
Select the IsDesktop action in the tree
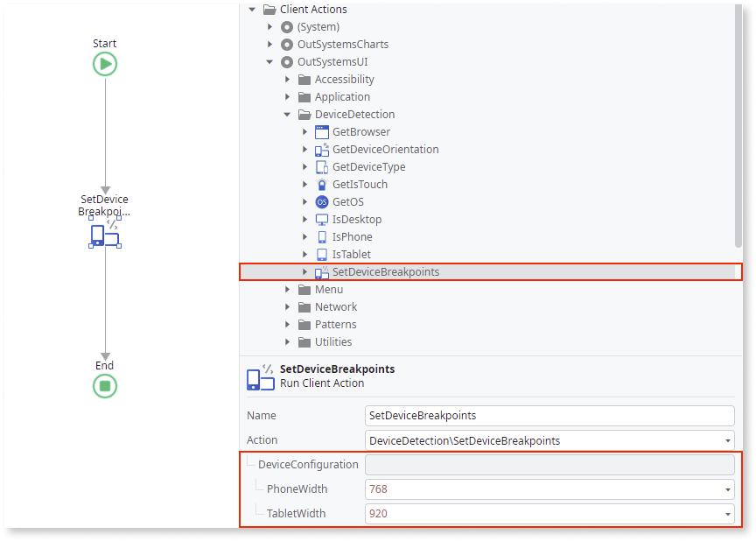click(354, 219)
